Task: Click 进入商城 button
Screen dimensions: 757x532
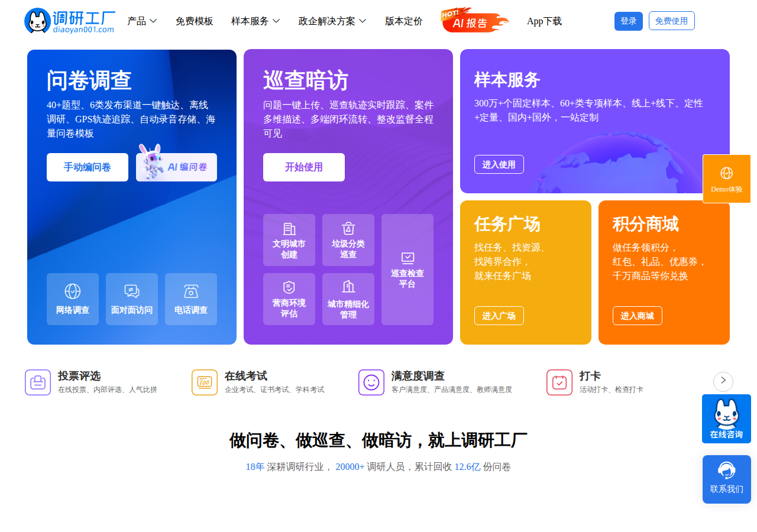Action: (638, 316)
